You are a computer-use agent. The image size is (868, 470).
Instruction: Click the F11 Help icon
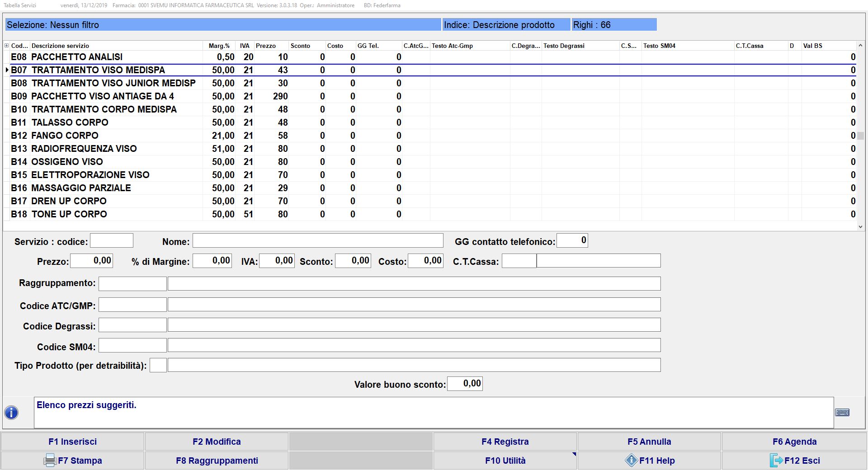point(631,460)
